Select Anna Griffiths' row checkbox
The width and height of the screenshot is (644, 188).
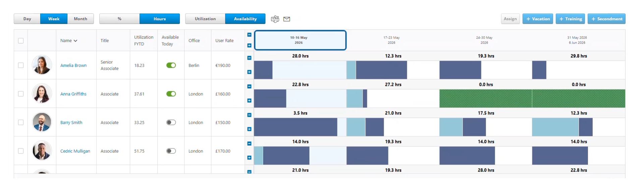pos(21,94)
